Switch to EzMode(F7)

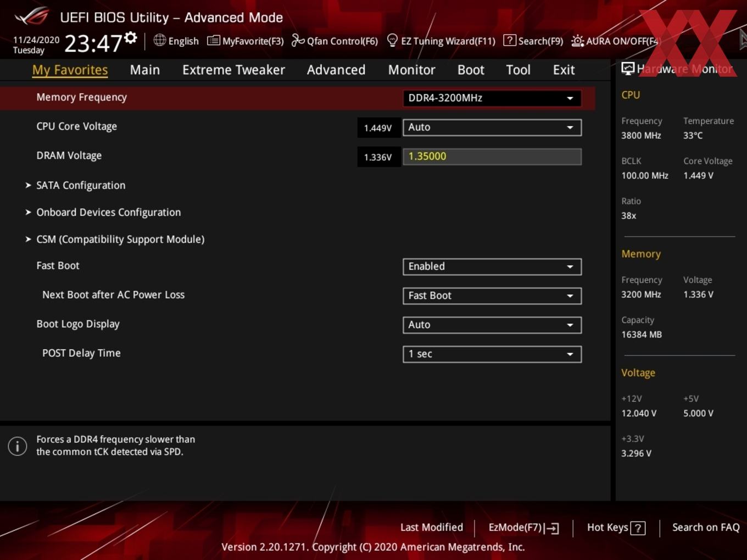tap(523, 528)
